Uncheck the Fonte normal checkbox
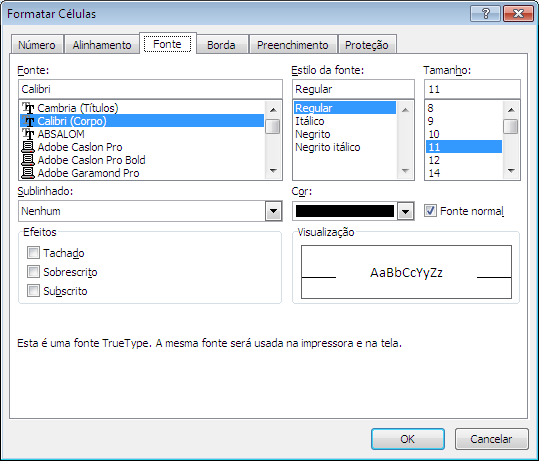 coord(430,210)
